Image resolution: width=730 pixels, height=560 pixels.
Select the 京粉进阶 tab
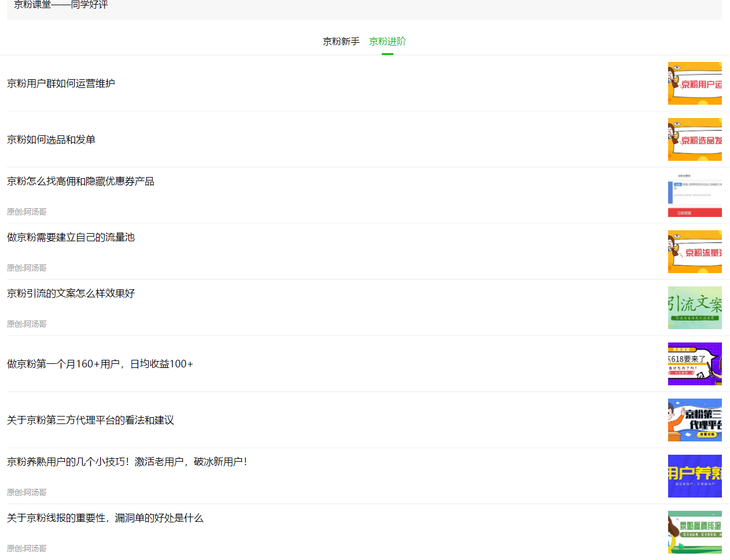point(387,41)
